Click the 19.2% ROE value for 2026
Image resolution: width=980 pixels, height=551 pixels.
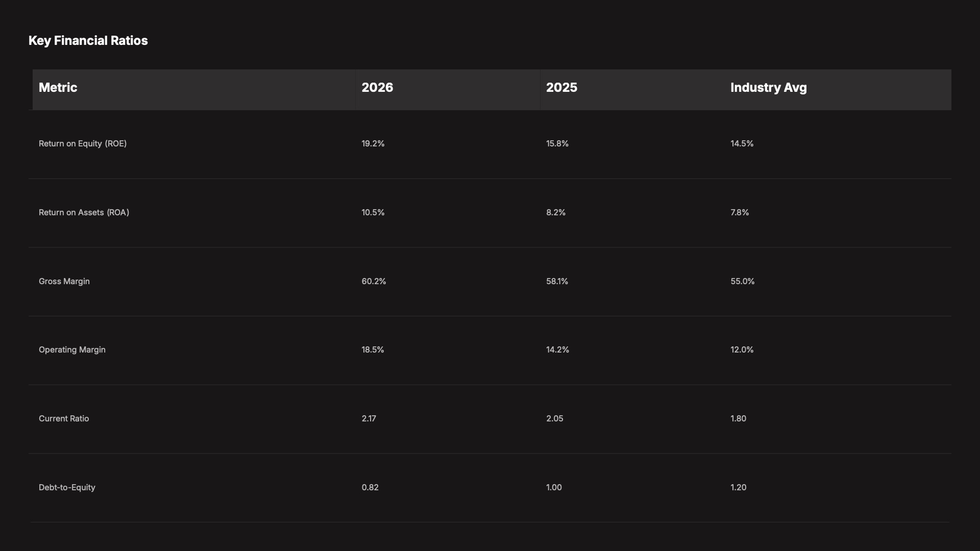(x=373, y=144)
